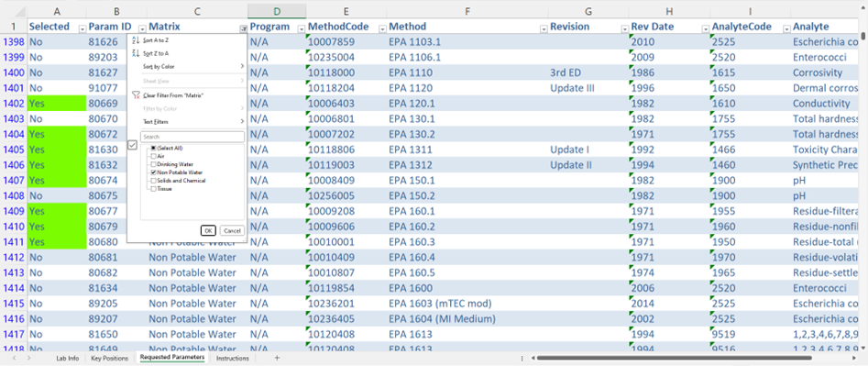Screen dimensions: 868x366
Task: Open the Rev Date column filter dropdown
Action: (705, 28)
